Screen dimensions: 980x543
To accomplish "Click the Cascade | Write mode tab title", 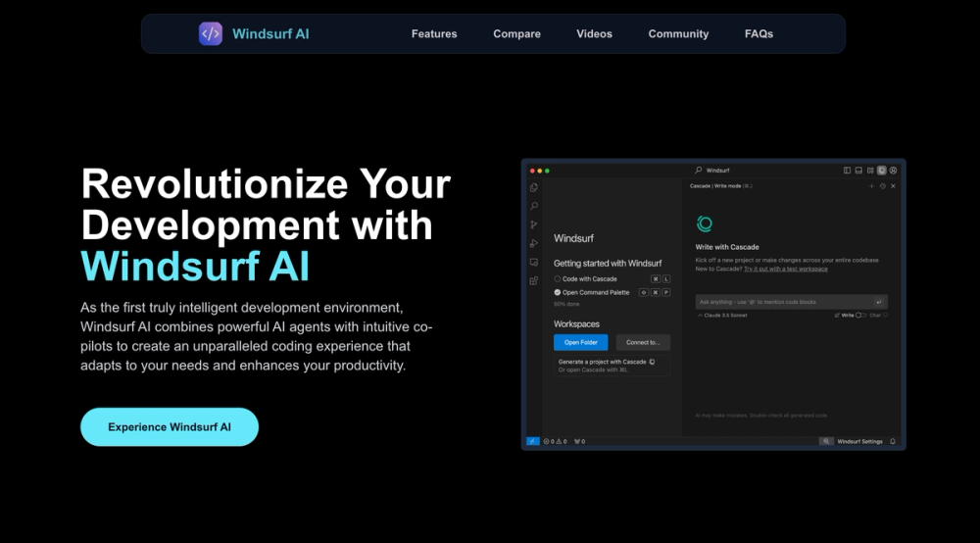I will coord(720,186).
